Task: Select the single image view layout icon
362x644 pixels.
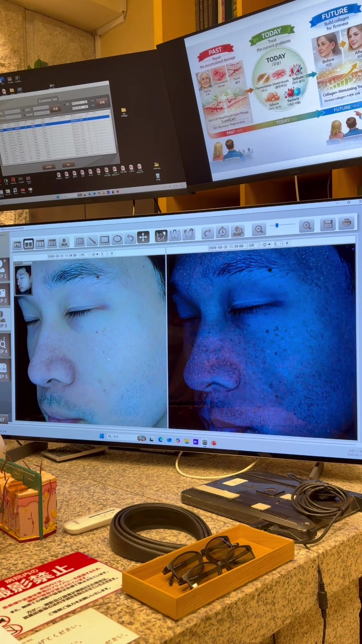Action: [17, 245]
